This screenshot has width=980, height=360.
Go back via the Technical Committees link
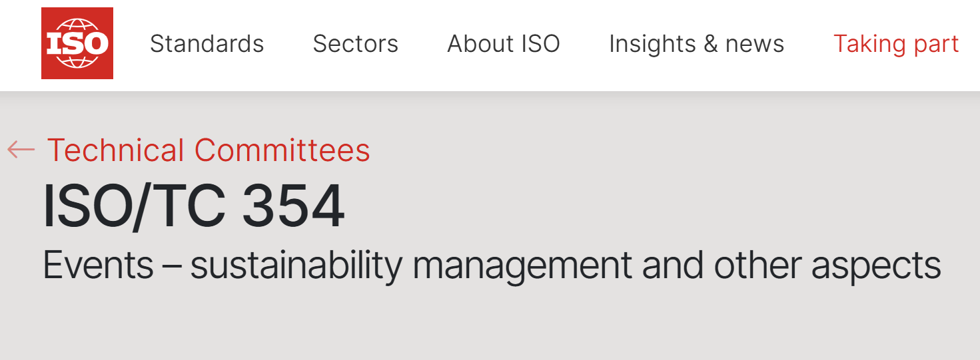(x=209, y=150)
